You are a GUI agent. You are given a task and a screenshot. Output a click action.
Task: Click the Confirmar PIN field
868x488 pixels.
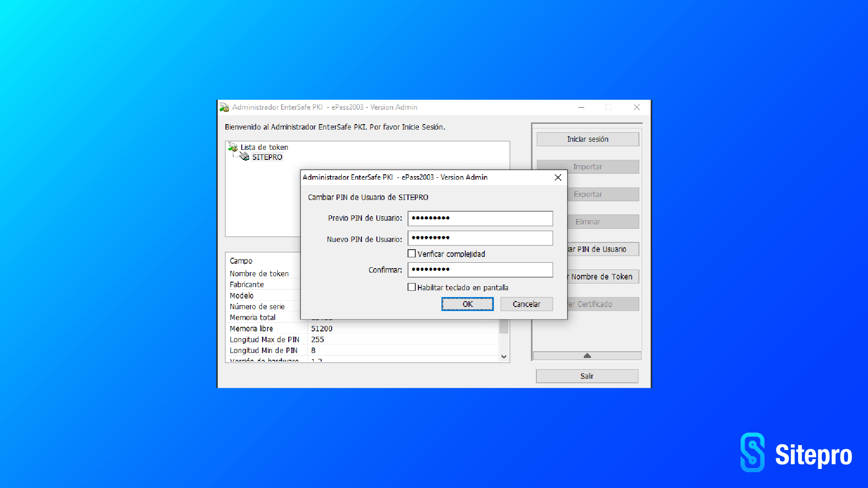pyautogui.click(x=480, y=270)
